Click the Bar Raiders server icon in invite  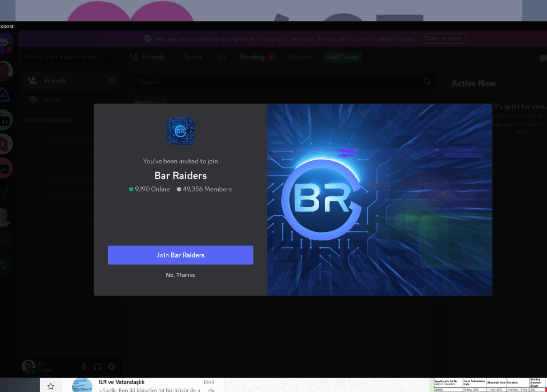(180, 131)
